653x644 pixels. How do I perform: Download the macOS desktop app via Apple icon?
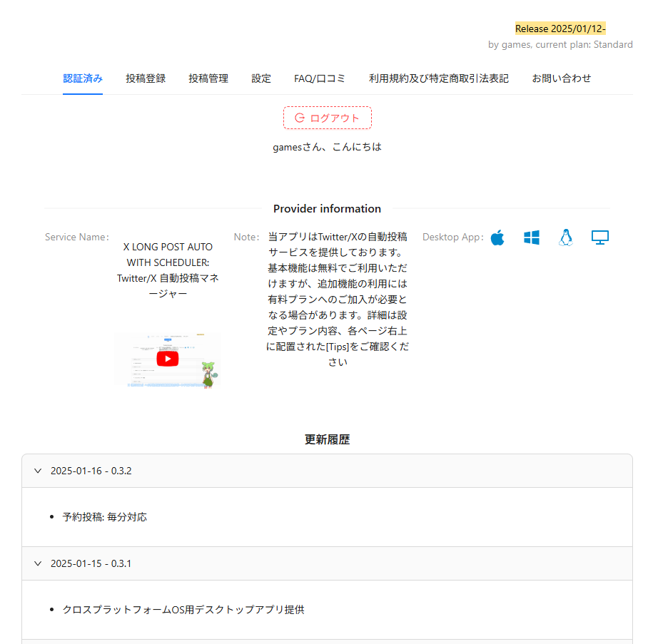point(497,237)
